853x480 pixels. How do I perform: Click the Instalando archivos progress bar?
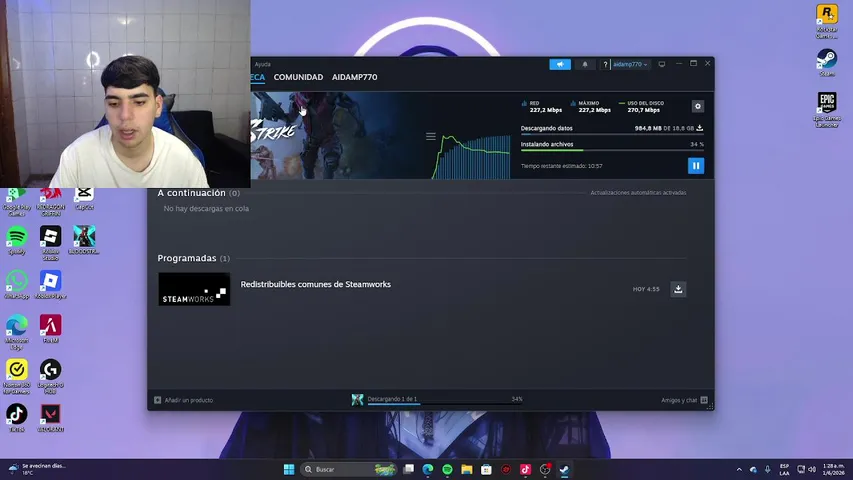[x=612, y=150]
